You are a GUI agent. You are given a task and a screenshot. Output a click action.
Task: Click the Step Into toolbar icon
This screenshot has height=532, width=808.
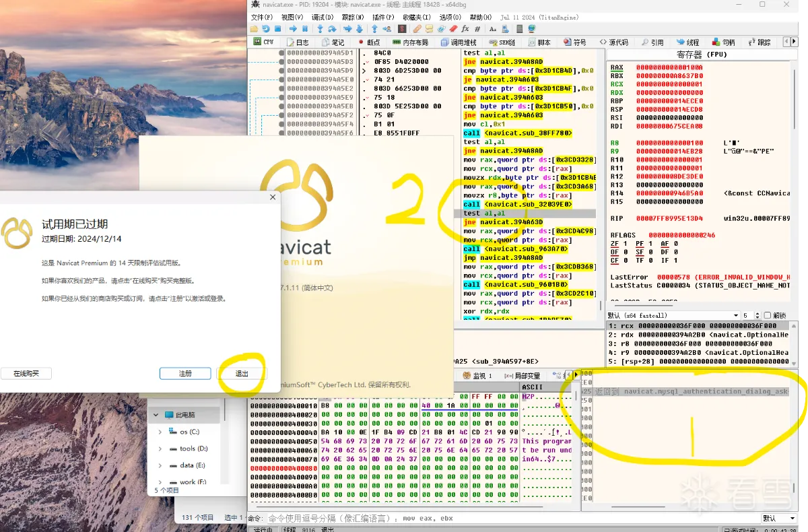pyautogui.click(x=320, y=29)
